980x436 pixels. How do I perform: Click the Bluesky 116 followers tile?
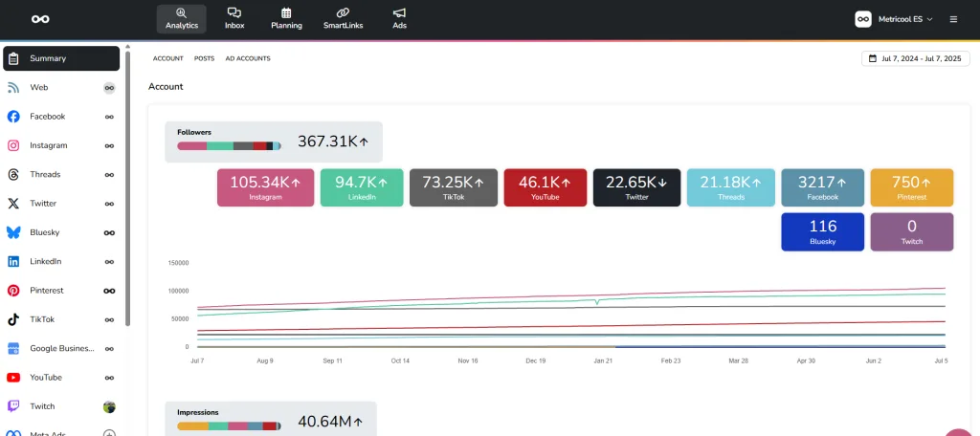click(822, 232)
